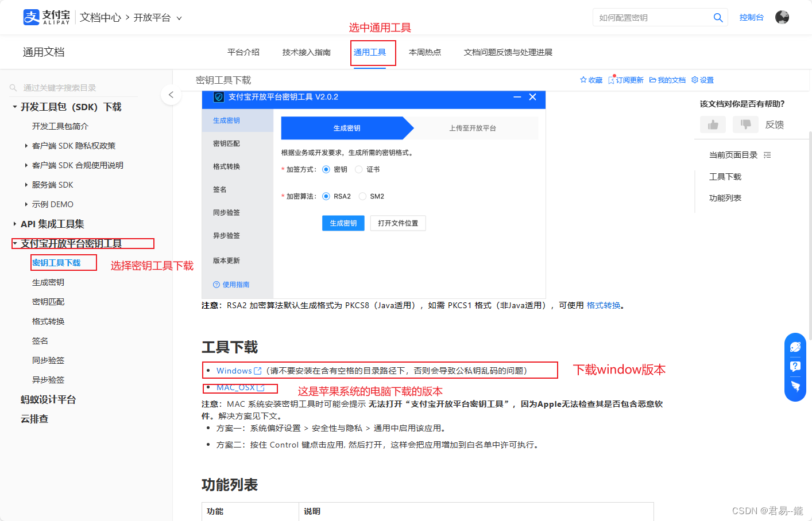Click 打开文件位置 button

click(398, 223)
